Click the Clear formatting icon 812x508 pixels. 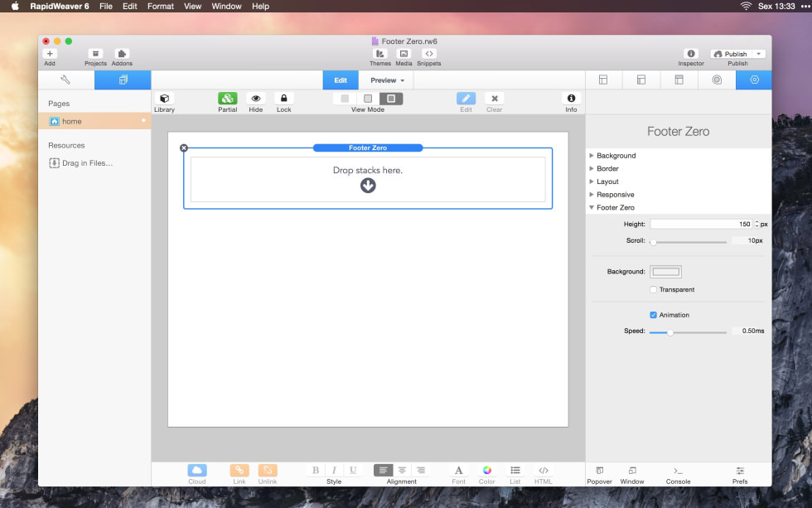[495, 99]
